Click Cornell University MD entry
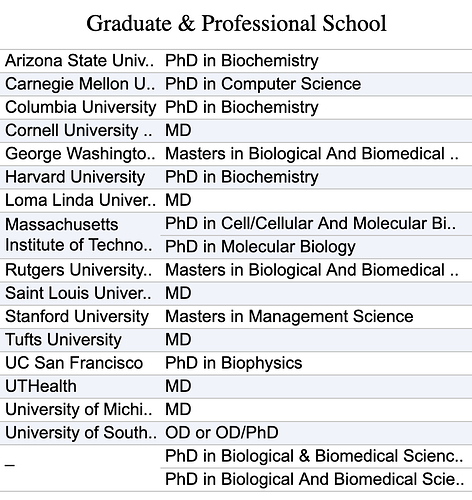The image size is (472, 500). point(316,131)
